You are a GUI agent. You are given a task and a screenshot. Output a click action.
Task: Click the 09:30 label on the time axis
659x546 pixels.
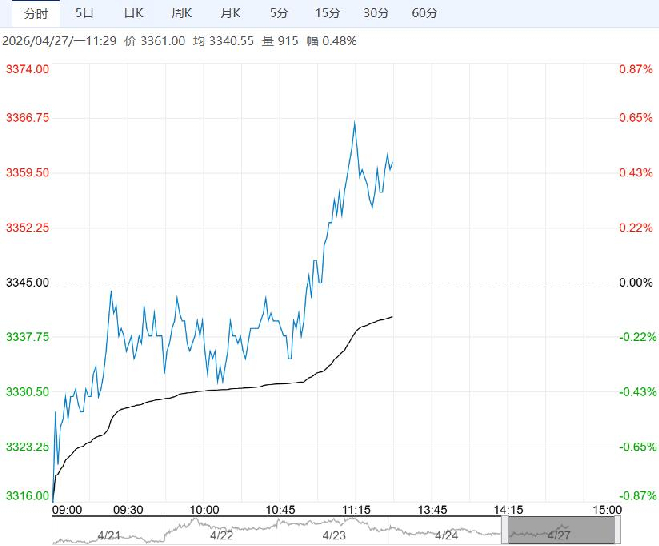tap(129, 509)
